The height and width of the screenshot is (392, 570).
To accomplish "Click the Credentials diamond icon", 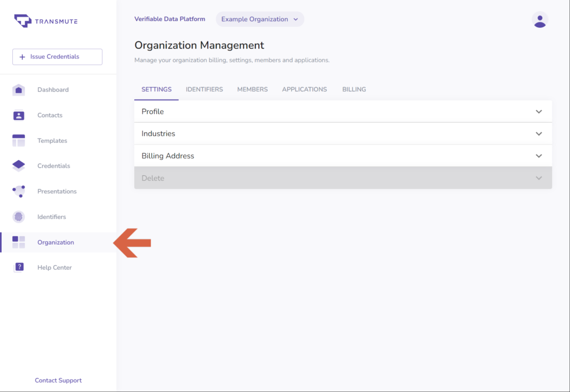I will (18, 166).
